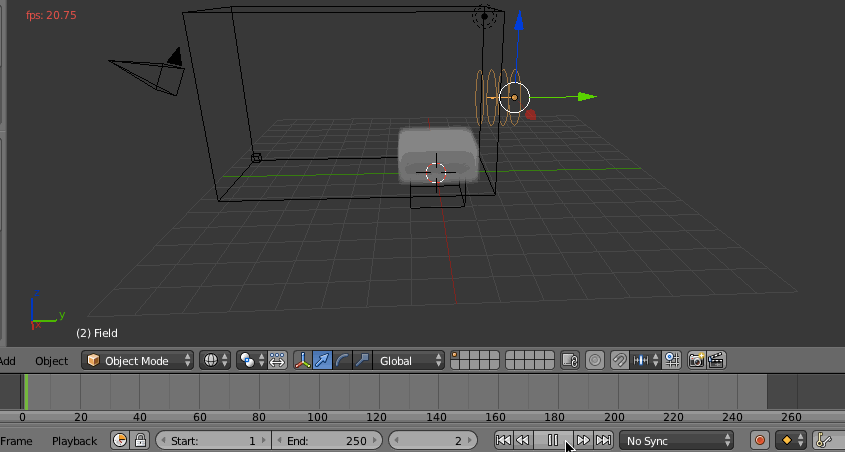This screenshot has width=845, height=452.
Task: Open the snap element type dropdown
Action: coord(645,360)
